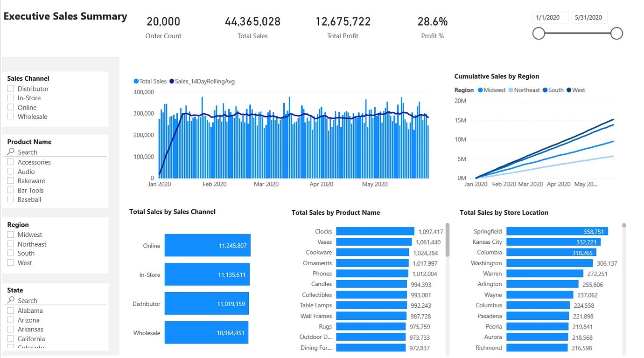Enable the Online sales channel filter
This screenshot has width=644, height=358.
pos(10,107)
